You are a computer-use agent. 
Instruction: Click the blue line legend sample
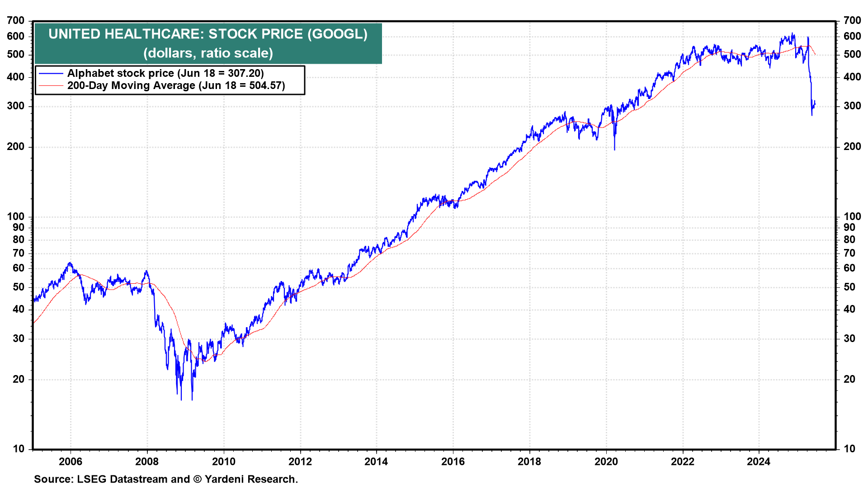51,74
